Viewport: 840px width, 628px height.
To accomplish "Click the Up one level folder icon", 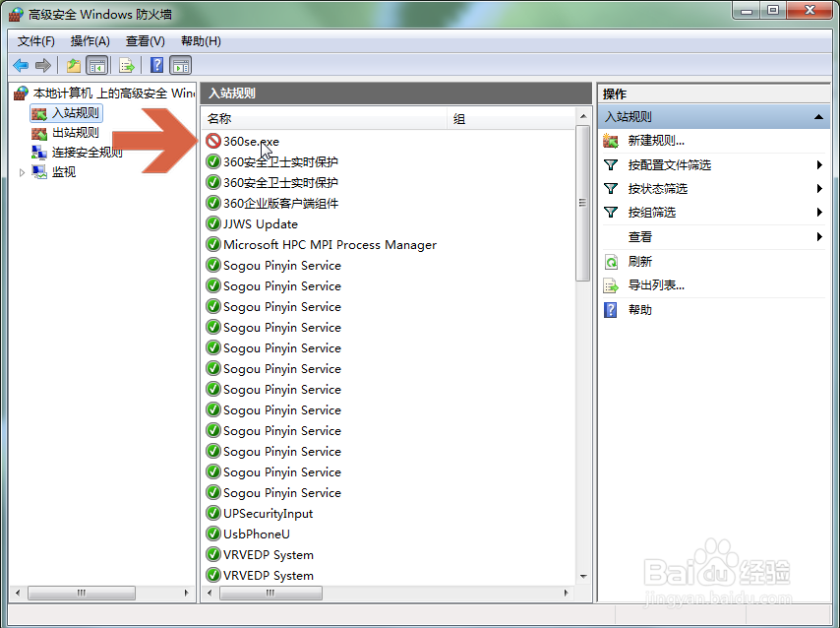I will coord(74,65).
